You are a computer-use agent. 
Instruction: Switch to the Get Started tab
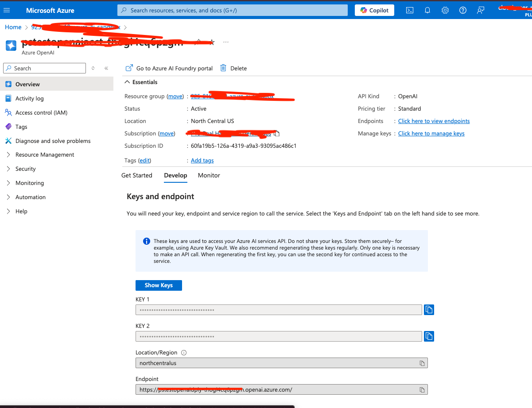tap(136, 176)
